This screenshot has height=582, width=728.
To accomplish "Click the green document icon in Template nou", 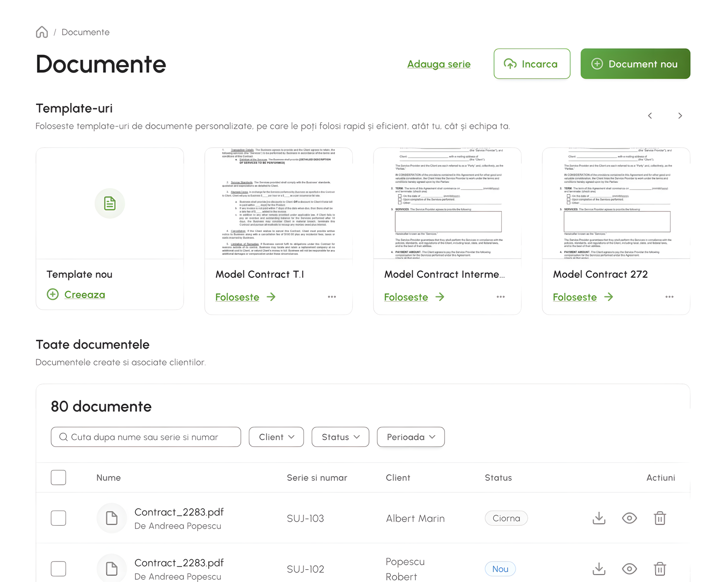I will [110, 203].
